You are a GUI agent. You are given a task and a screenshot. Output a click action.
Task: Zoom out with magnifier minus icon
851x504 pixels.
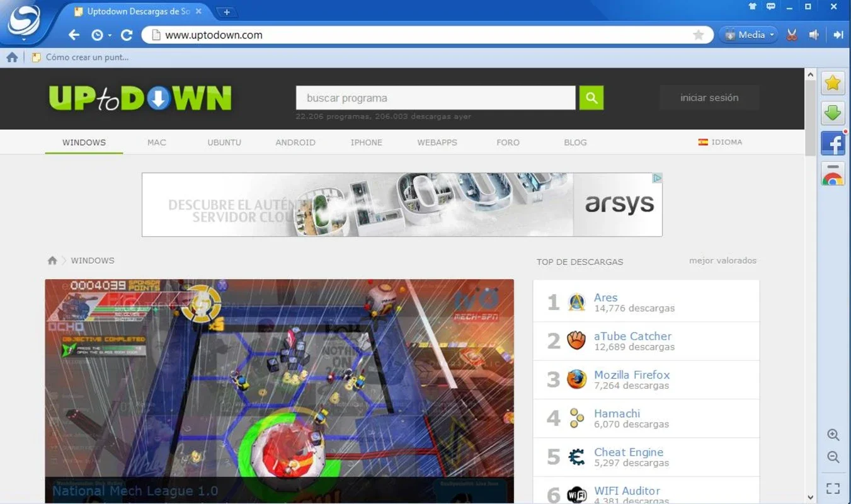(833, 457)
